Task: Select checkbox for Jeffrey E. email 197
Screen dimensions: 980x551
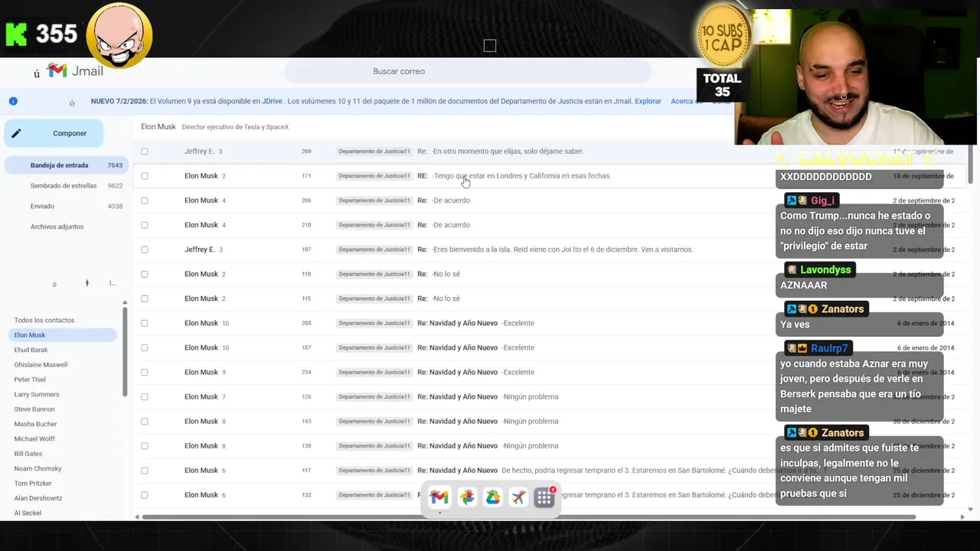Action: 144,249
